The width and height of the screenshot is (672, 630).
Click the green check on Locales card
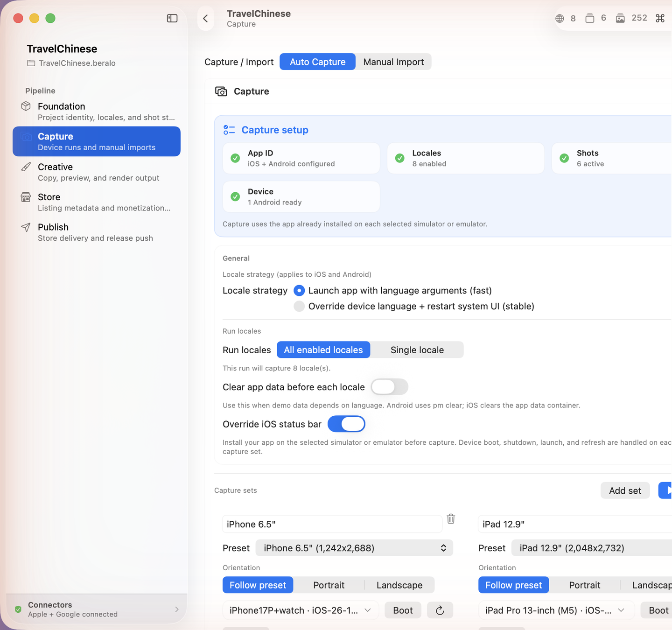pyautogui.click(x=400, y=158)
